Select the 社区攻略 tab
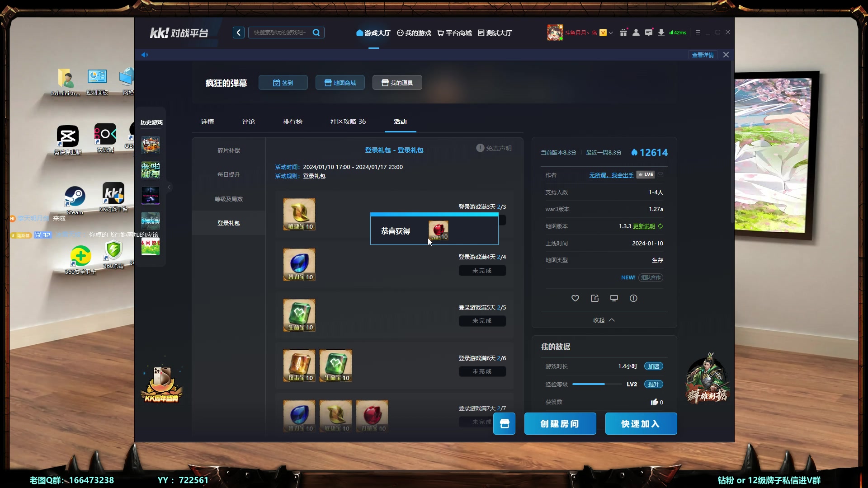Viewport: 868px width, 488px height. tap(348, 122)
